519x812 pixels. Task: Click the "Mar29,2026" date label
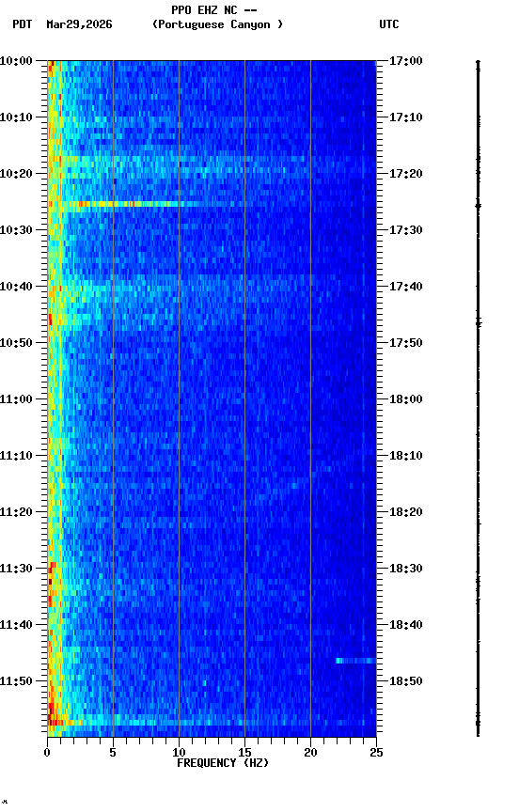coord(79,24)
